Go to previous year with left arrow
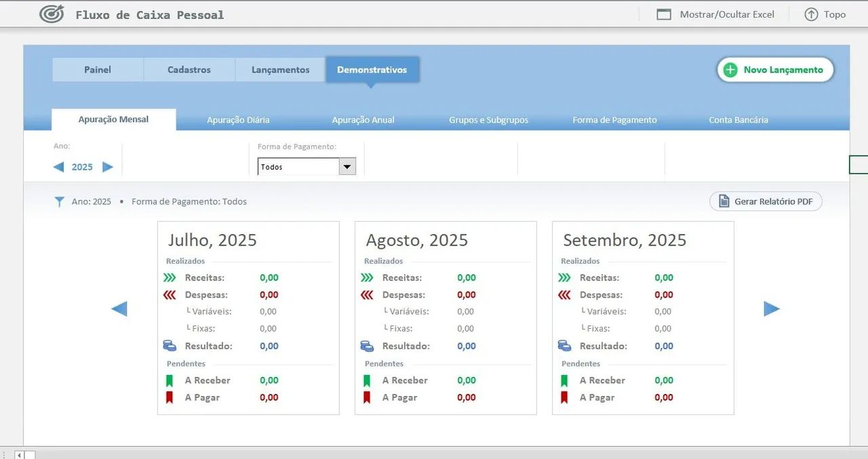The width and height of the screenshot is (868, 459). pos(58,167)
